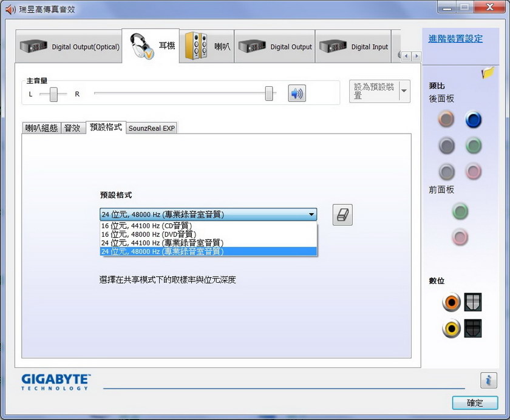Viewport: 510px width, 420px height.
Task: Click the yellow coaxial digital jack
Action: tap(451, 328)
